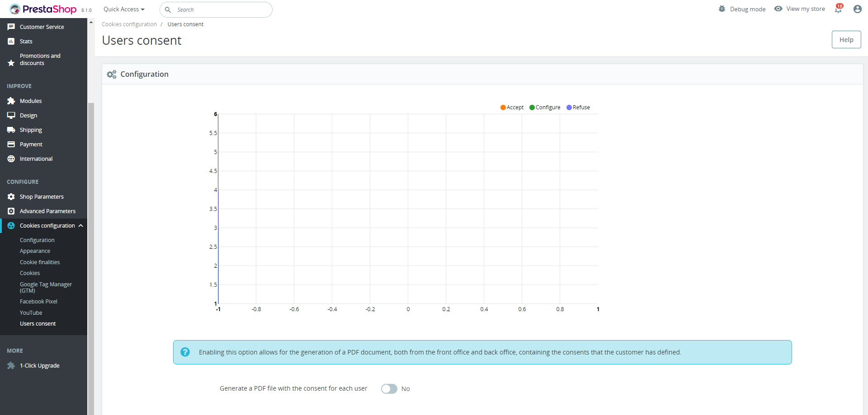868x415 pixels.
Task: Click the No label beside PDF toggle
Action: pyautogui.click(x=406, y=389)
